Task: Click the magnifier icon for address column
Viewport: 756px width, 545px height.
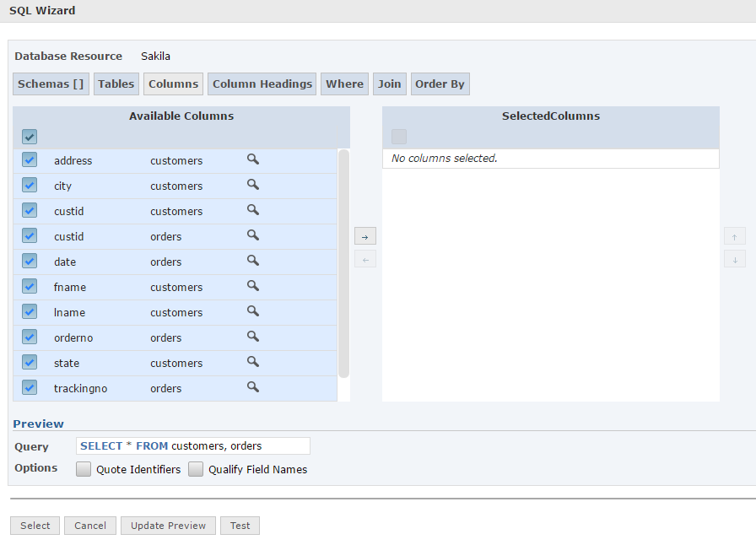Action: point(252,159)
